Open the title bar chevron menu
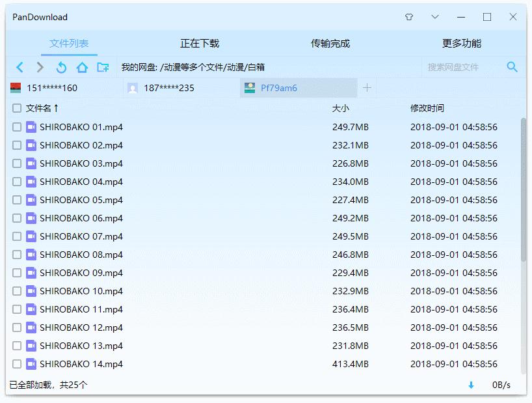 click(x=434, y=17)
